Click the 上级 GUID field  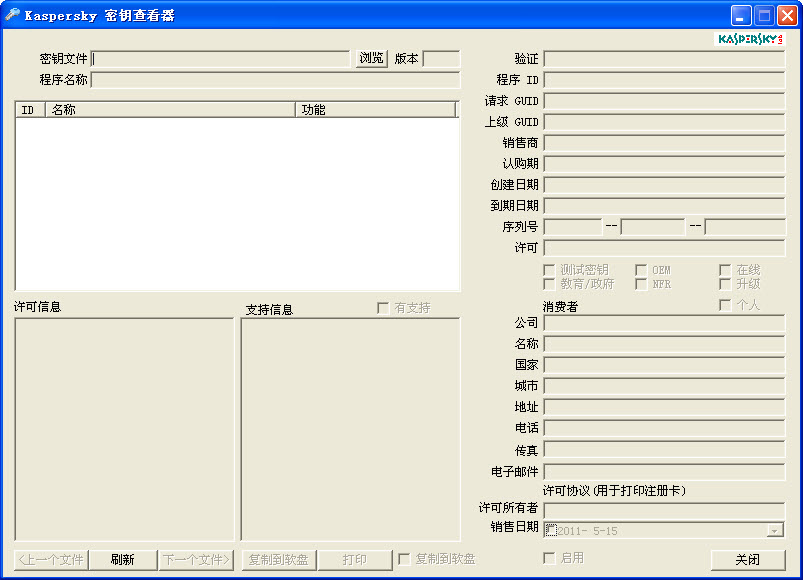point(664,122)
